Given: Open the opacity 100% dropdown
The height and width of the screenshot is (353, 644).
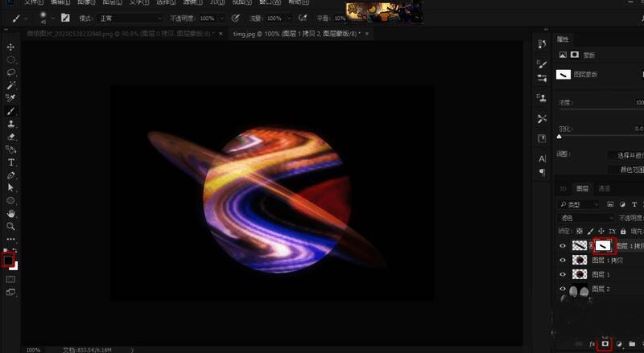Looking at the screenshot, I should [x=222, y=18].
